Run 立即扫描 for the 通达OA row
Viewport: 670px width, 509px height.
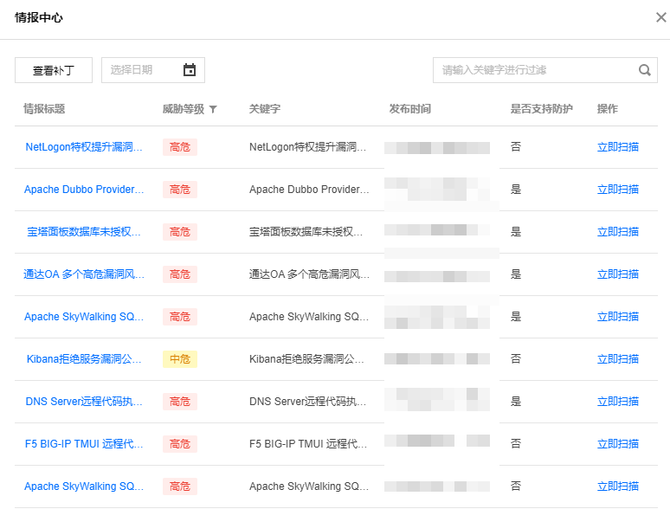tap(617, 274)
